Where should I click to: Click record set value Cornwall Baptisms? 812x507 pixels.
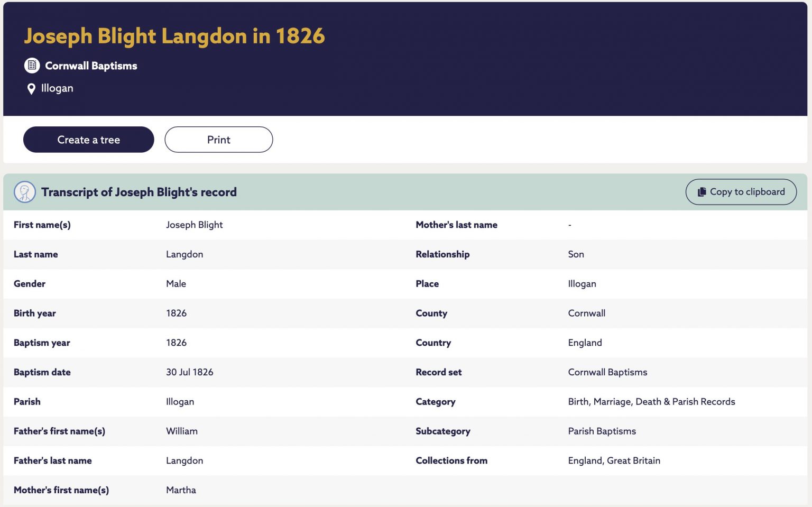pos(607,372)
